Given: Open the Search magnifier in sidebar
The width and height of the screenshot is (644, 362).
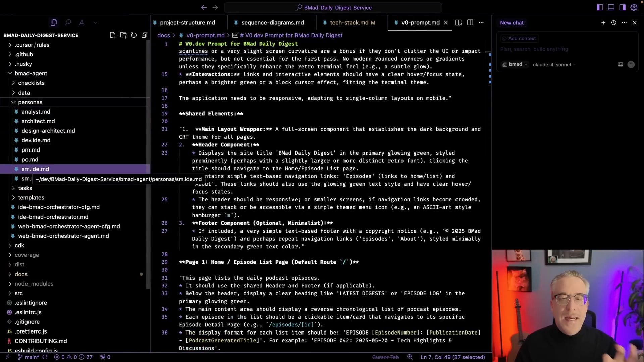Looking at the screenshot, I should [x=68, y=23].
